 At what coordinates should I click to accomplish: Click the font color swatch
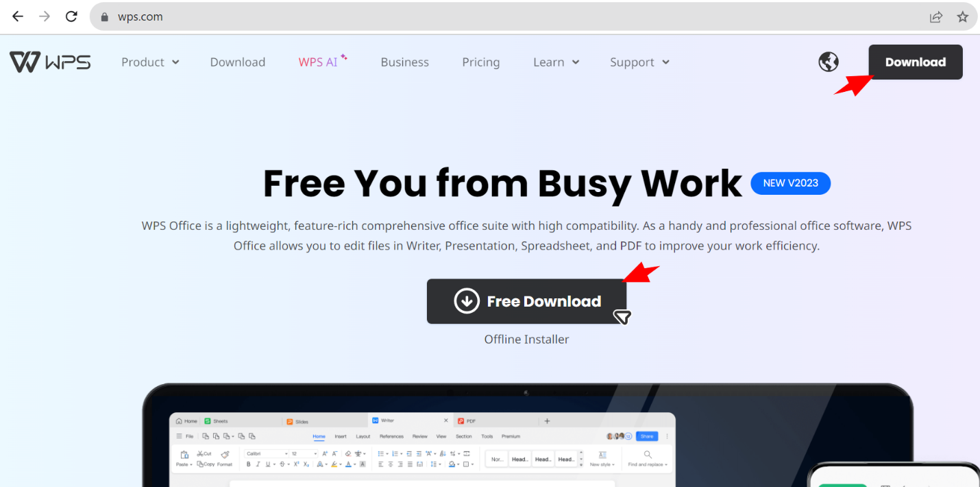coord(347,464)
